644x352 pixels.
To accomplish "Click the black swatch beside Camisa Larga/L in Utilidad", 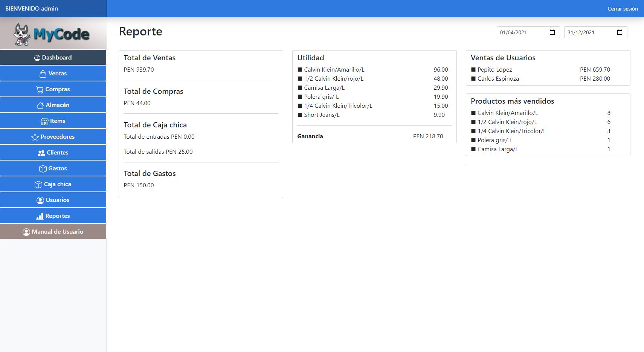I will 300,88.
